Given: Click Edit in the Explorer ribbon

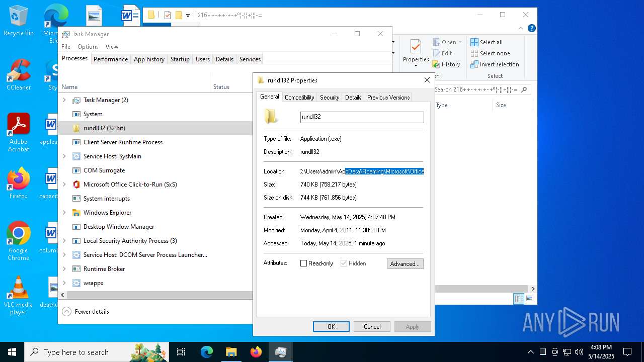Looking at the screenshot, I should coord(442,53).
